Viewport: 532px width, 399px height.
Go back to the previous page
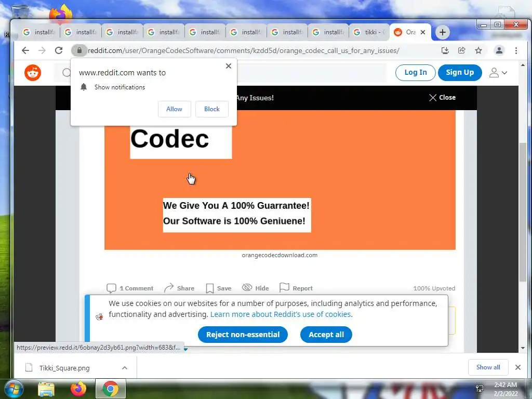point(25,50)
